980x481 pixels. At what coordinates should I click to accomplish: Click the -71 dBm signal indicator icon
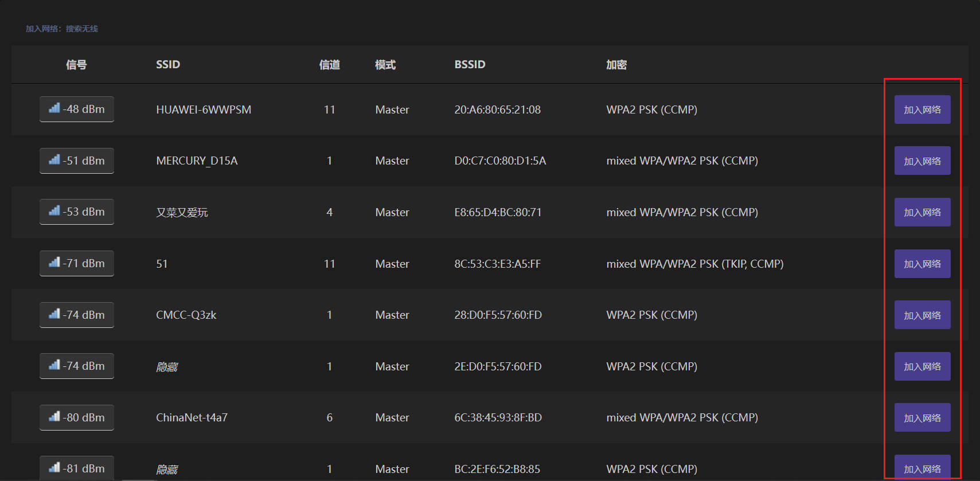click(x=54, y=263)
